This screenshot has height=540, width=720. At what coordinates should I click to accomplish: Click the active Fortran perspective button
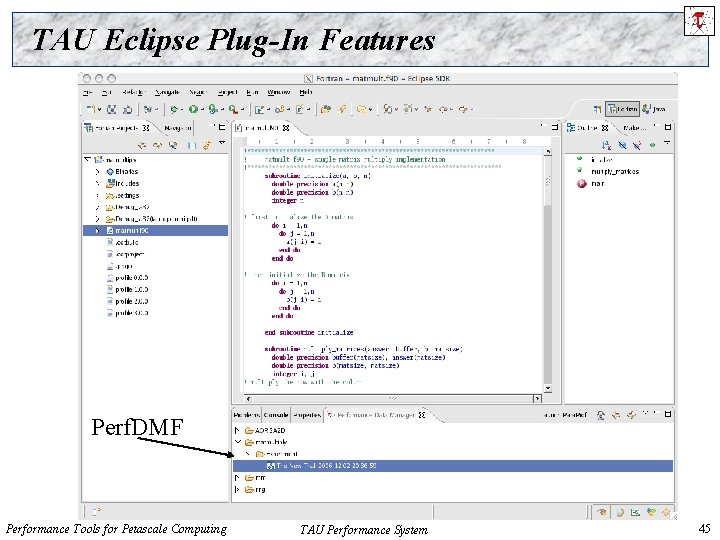click(x=622, y=109)
